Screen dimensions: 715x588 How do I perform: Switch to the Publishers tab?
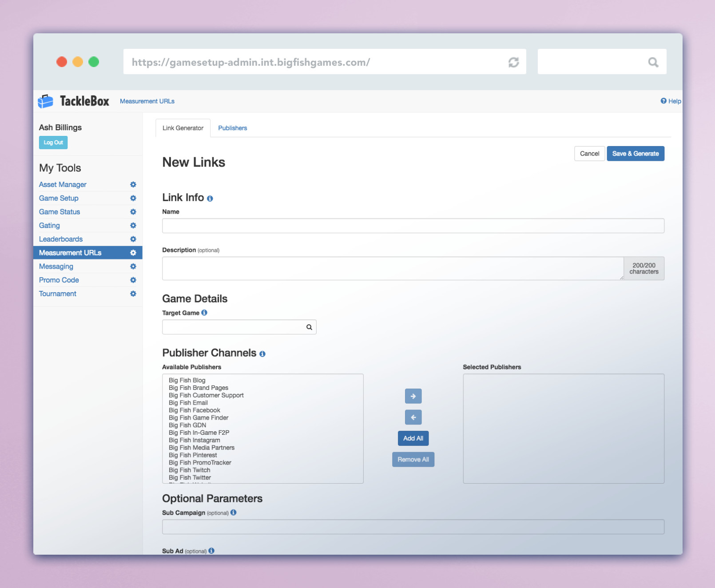click(x=233, y=128)
